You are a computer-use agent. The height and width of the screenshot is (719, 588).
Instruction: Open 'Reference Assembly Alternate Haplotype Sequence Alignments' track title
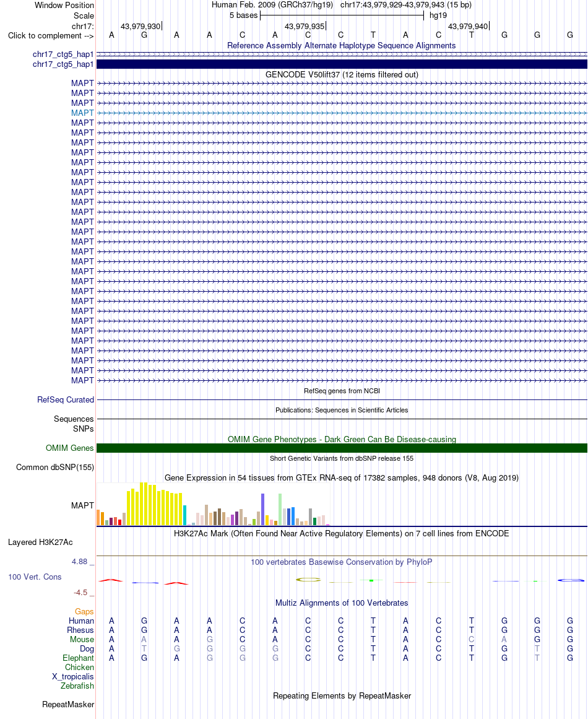342,45
